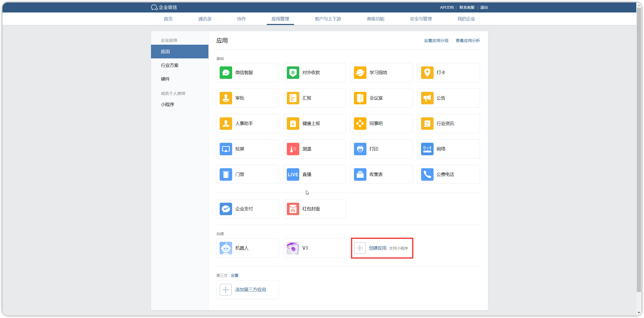644x318 pixels.
Task: Open 小程序 in the sidebar
Action: click(179, 105)
